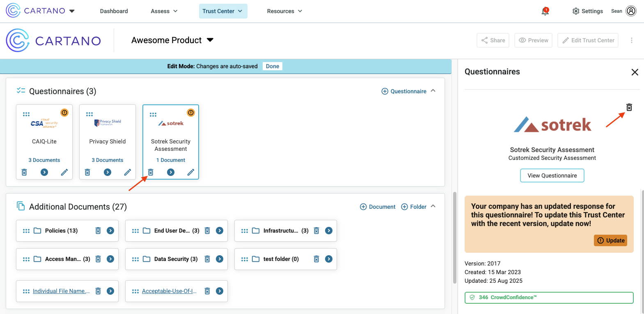The height and width of the screenshot is (314, 644).
Task: Open the Acceptable-Use-Of-I... link
Action: pyautogui.click(x=169, y=291)
